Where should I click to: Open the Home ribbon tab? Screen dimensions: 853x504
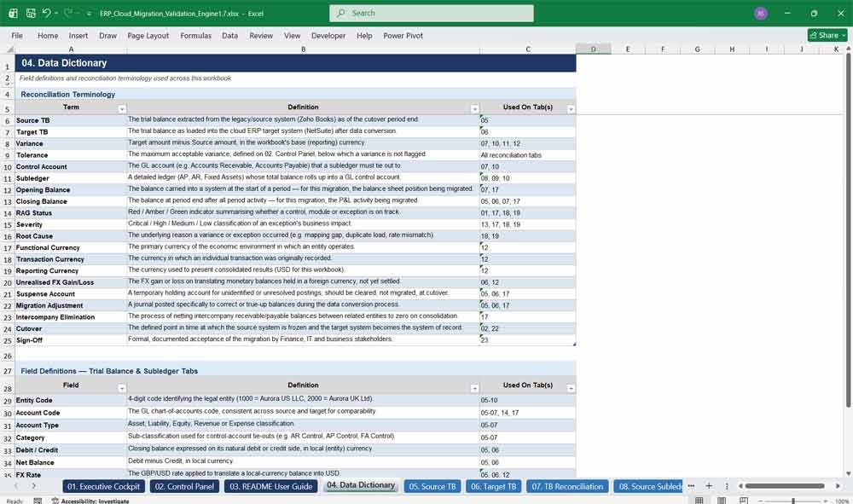point(47,35)
